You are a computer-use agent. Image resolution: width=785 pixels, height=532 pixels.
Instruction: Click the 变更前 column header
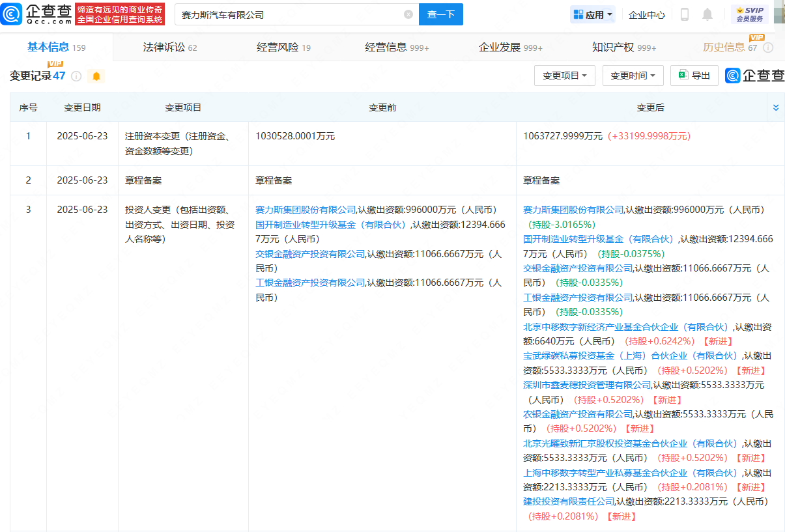coord(382,107)
